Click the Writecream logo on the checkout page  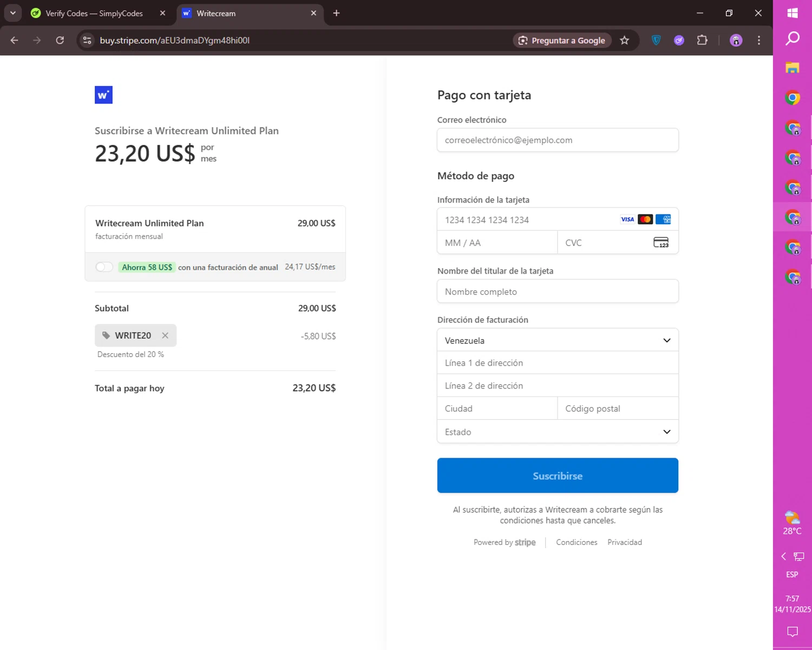(x=103, y=95)
